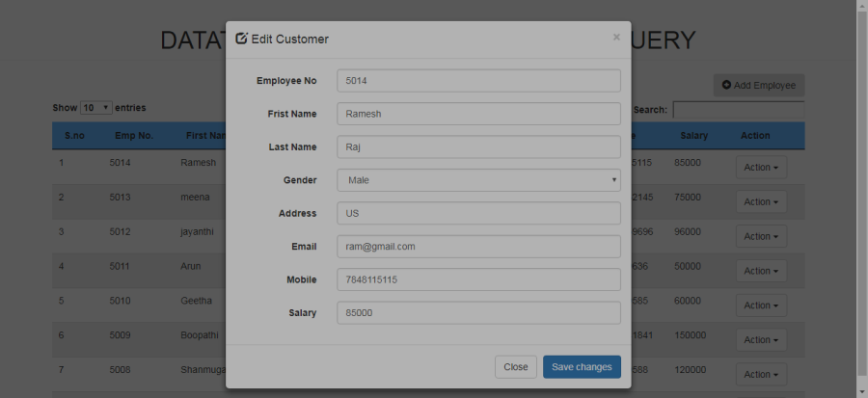Open the Gender dropdown
868x398 pixels.
[478, 180]
